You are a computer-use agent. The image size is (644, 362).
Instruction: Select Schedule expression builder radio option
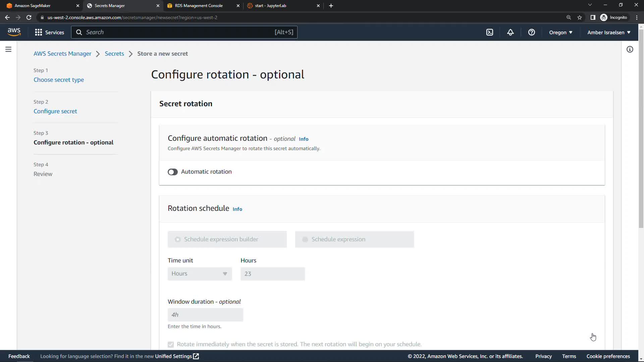point(178,239)
